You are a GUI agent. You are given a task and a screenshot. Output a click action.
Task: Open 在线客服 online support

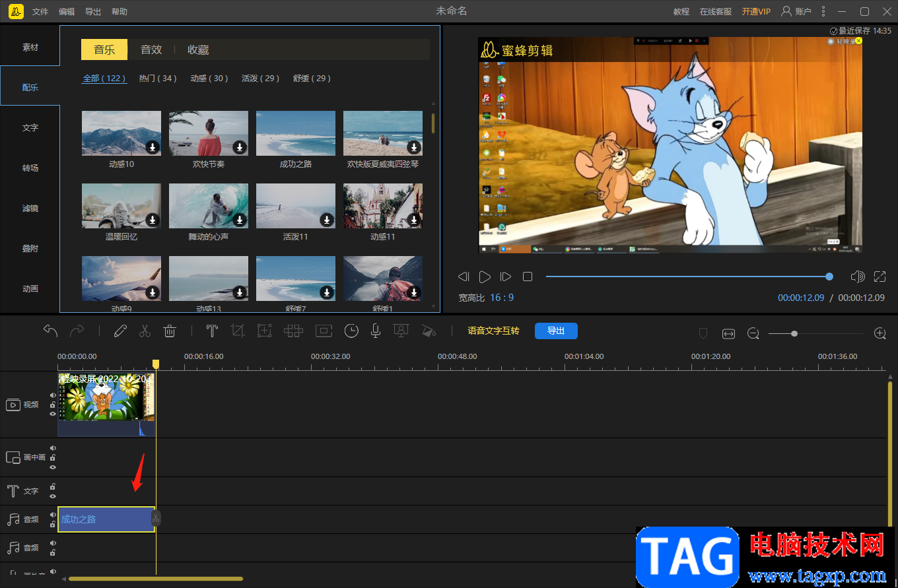[x=716, y=11]
